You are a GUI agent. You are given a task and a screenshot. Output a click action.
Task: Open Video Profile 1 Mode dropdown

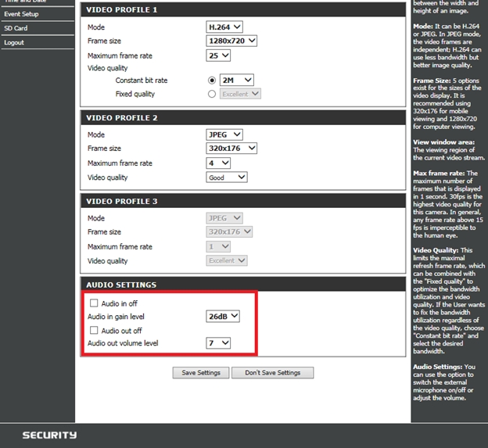pyautogui.click(x=225, y=27)
